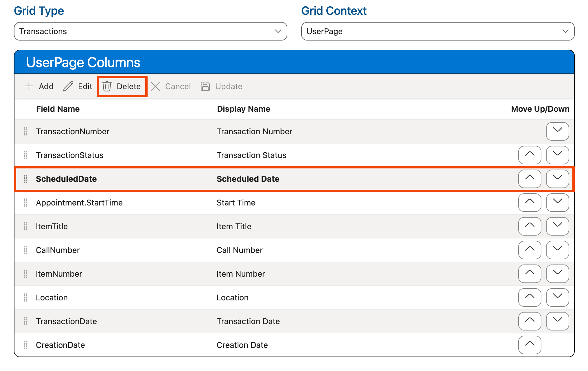
Task: Click the drag handle beside ScheduledDate
Action: click(26, 179)
